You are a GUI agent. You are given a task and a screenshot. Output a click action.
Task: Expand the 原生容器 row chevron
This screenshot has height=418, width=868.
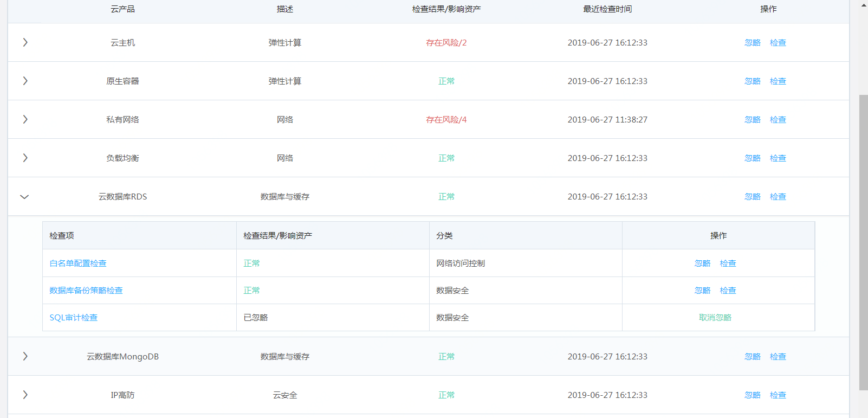point(25,81)
